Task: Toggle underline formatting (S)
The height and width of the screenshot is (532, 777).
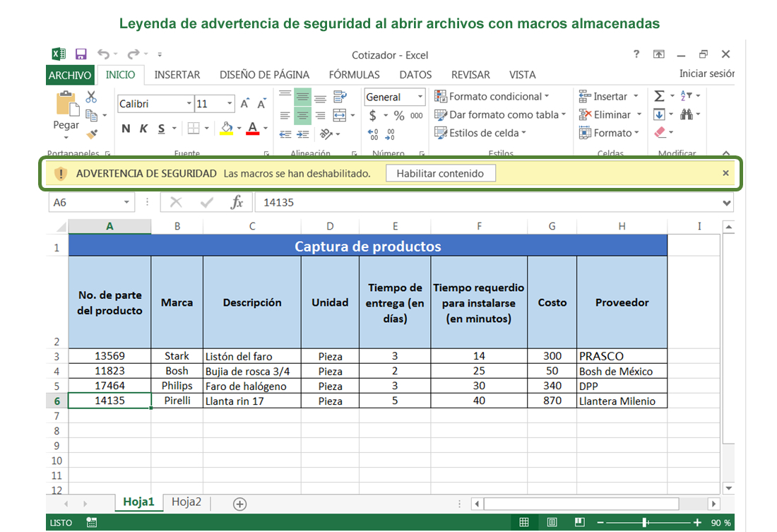Action: pos(162,129)
